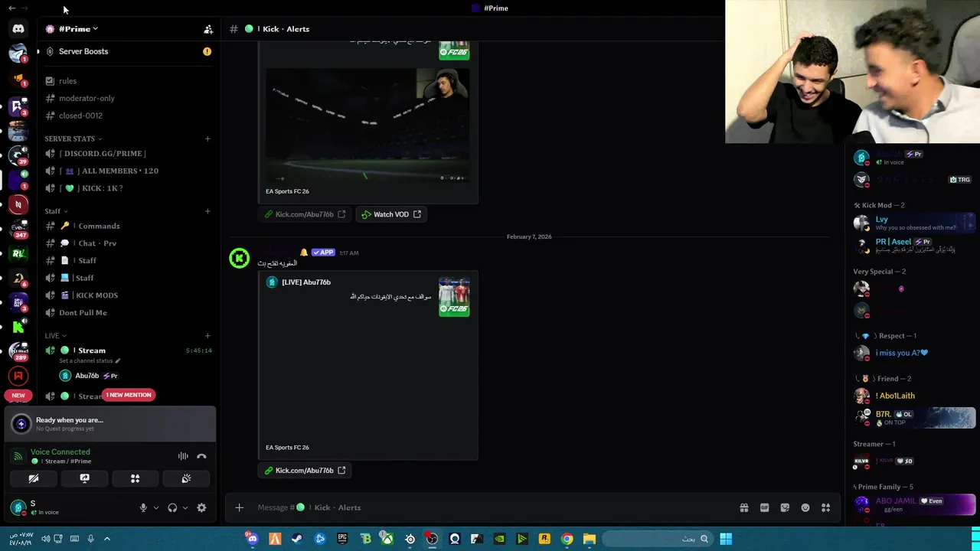
Task: Turn on camera in voice panel
Action: [x=34, y=478]
